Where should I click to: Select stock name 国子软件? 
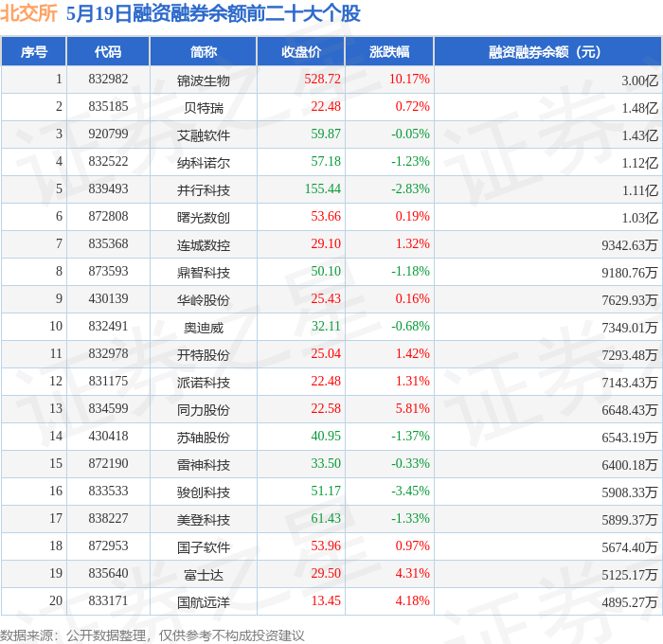click(204, 547)
